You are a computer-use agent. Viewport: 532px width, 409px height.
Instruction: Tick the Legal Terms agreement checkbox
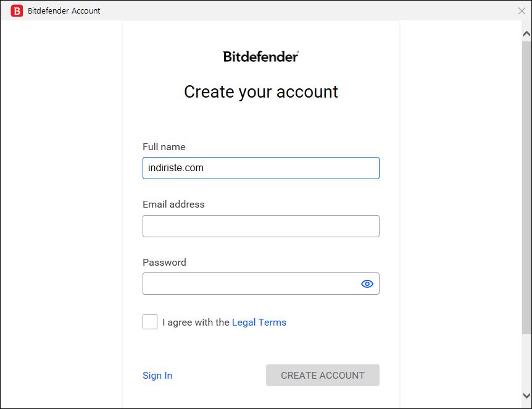point(149,322)
